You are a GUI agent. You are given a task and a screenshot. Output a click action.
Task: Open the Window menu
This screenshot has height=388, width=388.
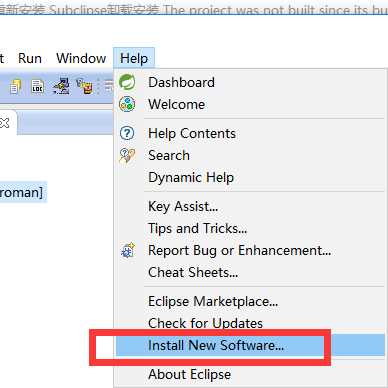(x=81, y=58)
